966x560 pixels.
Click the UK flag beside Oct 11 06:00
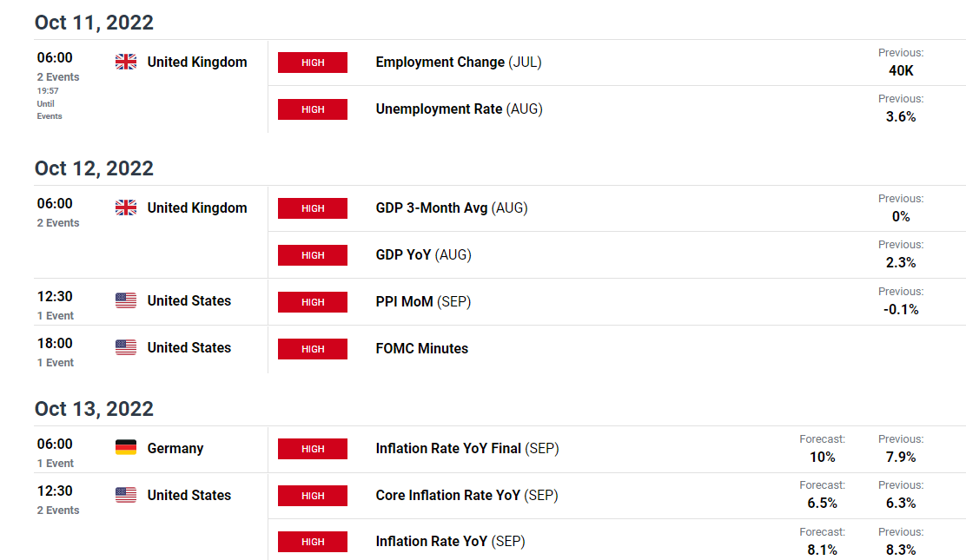tap(126, 63)
